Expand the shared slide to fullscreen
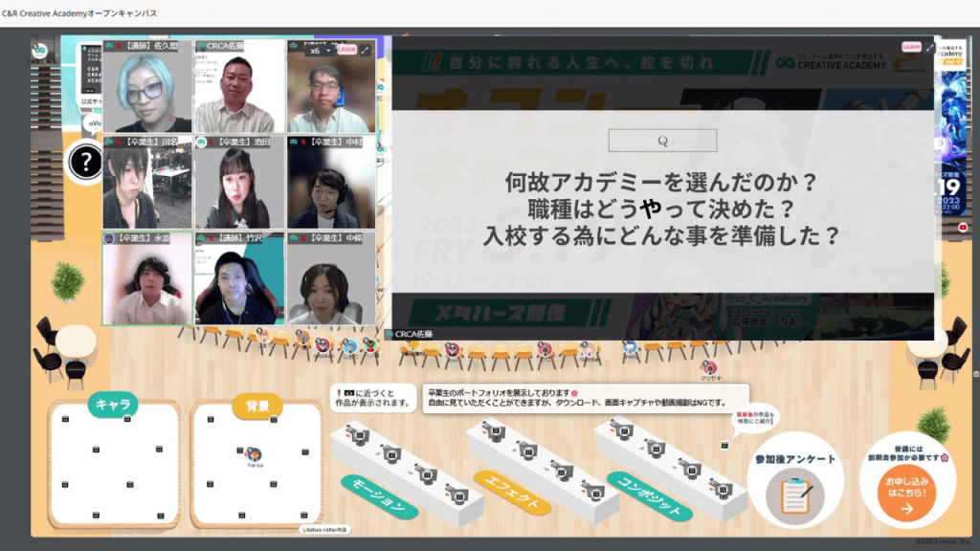 (930, 47)
